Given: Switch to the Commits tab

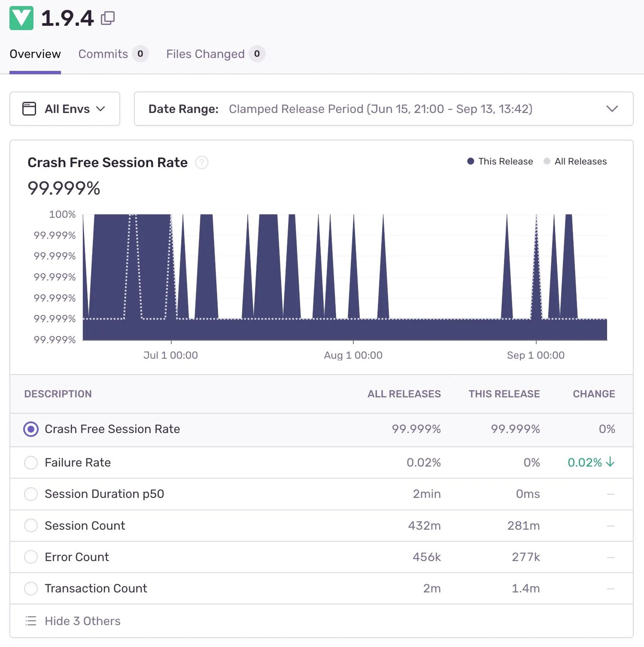Looking at the screenshot, I should tap(103, 54).
